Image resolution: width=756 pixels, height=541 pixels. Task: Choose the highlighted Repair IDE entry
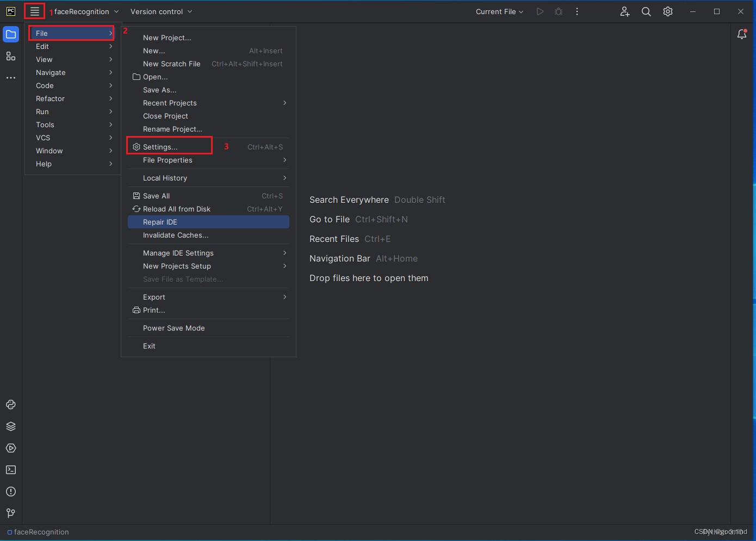(x=208, y=222)
